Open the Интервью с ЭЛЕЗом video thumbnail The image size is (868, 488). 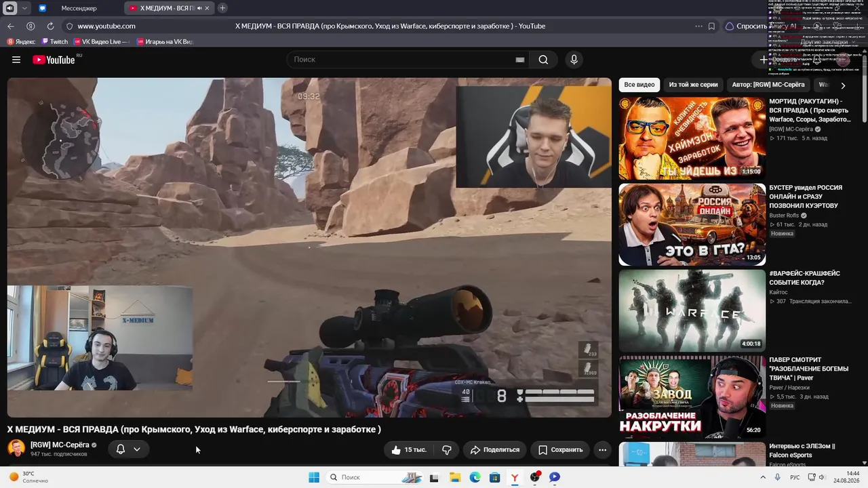tap(692, 454)
